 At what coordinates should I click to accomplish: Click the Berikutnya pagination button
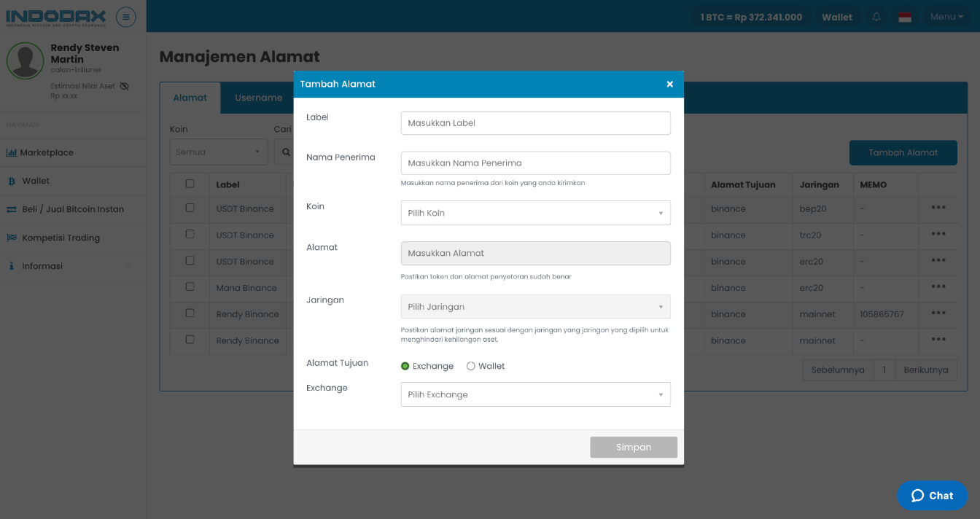point(925,370)
